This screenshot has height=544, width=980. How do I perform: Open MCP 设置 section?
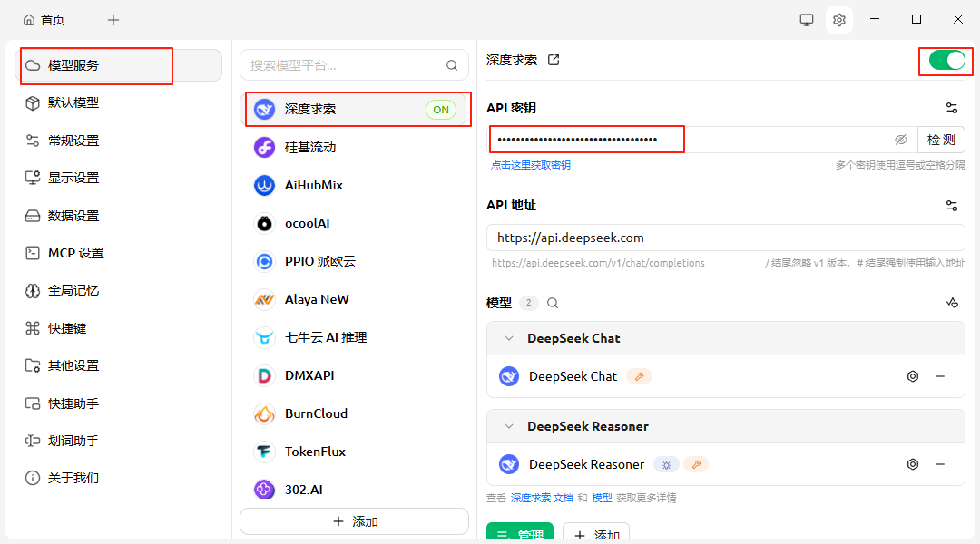tap(118, 254)
